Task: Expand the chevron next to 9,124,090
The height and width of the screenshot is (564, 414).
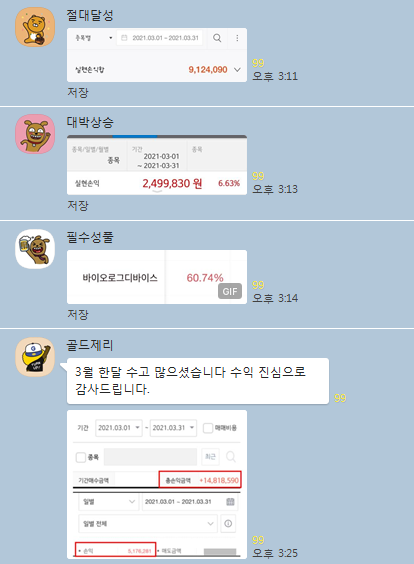Action: click(237, 69)
